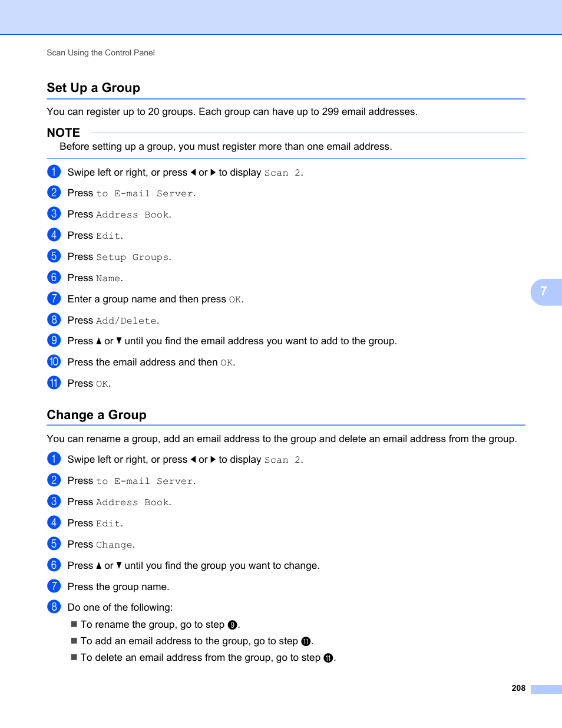Screen dimensions: 562x728
Task: Click step 8 circle beside Add/Delete
Action: pyautogui.click(x=54, y=319)
